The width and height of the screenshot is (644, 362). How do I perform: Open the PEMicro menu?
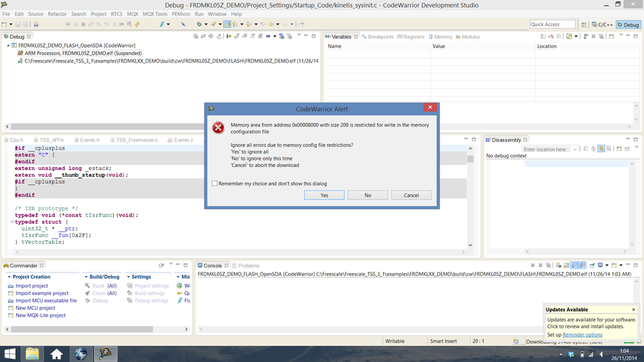pos(181,14)
